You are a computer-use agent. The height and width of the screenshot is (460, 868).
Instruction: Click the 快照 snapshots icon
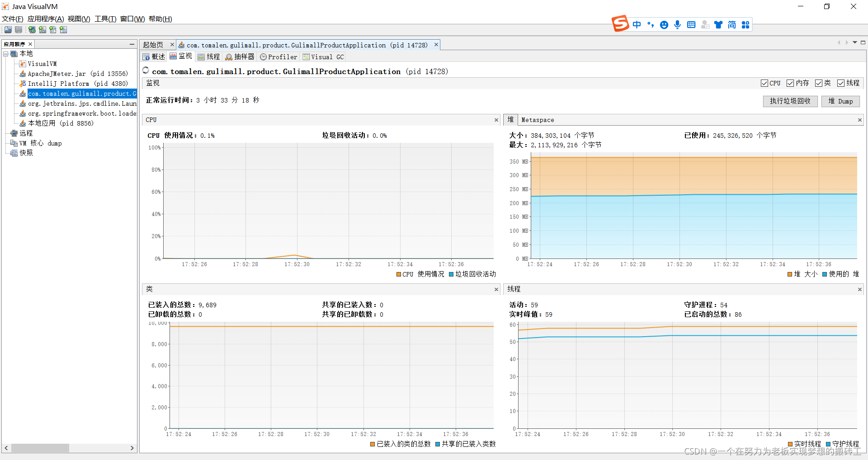pos(14,153)
